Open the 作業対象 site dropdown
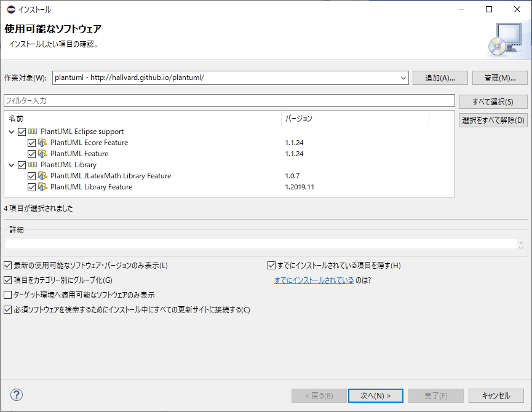 (403, 78)
